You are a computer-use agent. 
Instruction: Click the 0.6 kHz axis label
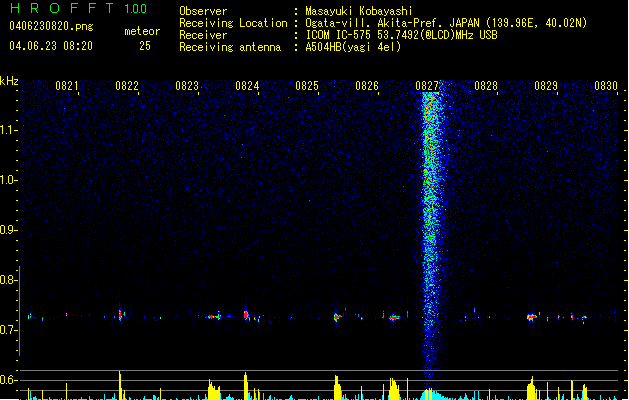coord(8,380)
